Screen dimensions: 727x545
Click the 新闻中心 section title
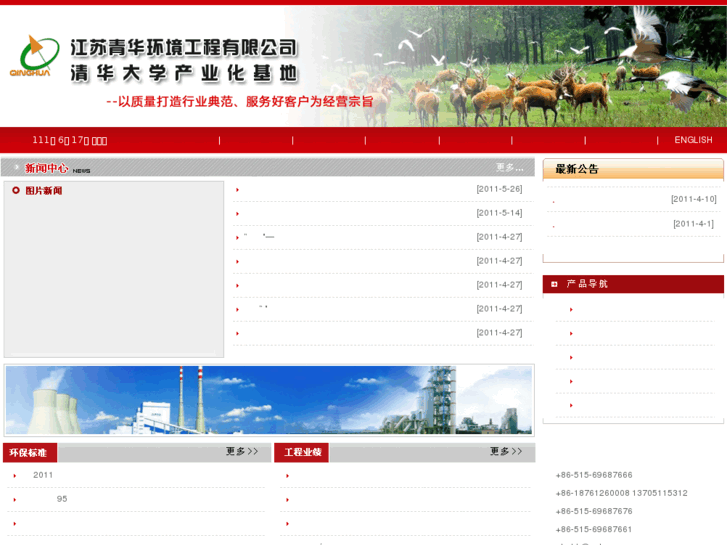[x=46, y=168]
